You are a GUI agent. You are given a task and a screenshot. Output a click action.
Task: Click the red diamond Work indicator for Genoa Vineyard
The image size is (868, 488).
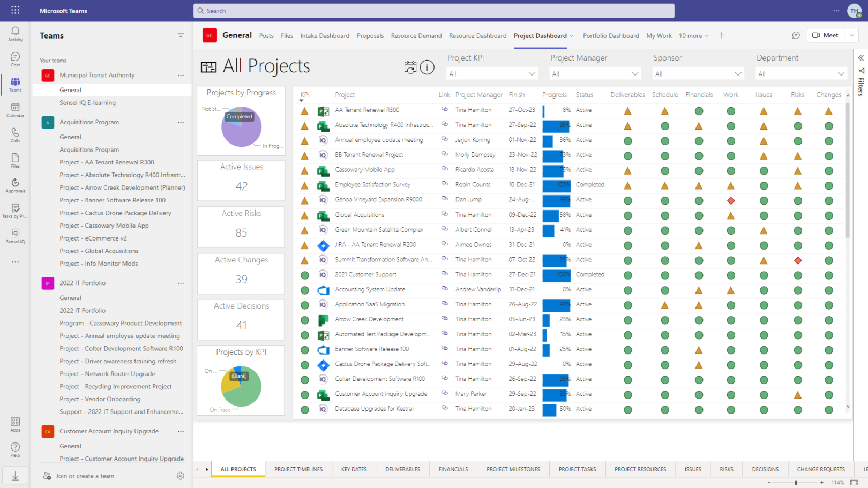(730, 201)
